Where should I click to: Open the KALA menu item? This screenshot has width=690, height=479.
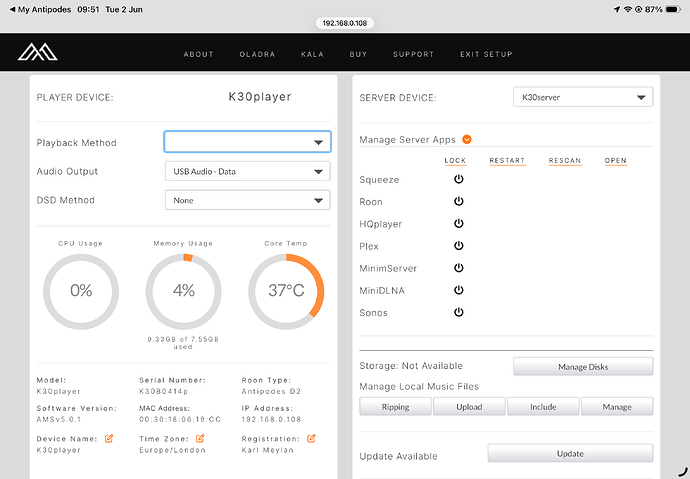312,54
